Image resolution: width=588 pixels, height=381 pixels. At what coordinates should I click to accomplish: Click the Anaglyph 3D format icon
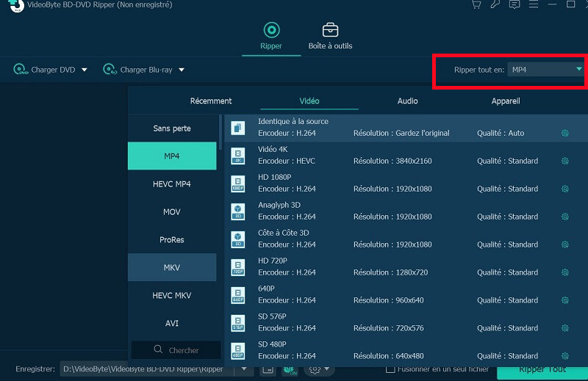[x=237, y=211]
